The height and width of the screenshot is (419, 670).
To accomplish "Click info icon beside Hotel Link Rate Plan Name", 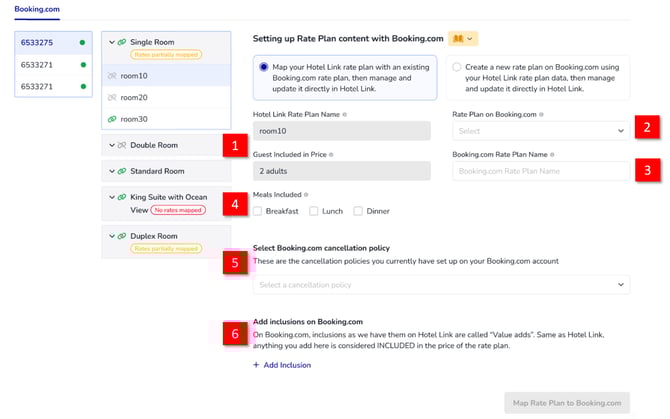I will tap(344, 115).
